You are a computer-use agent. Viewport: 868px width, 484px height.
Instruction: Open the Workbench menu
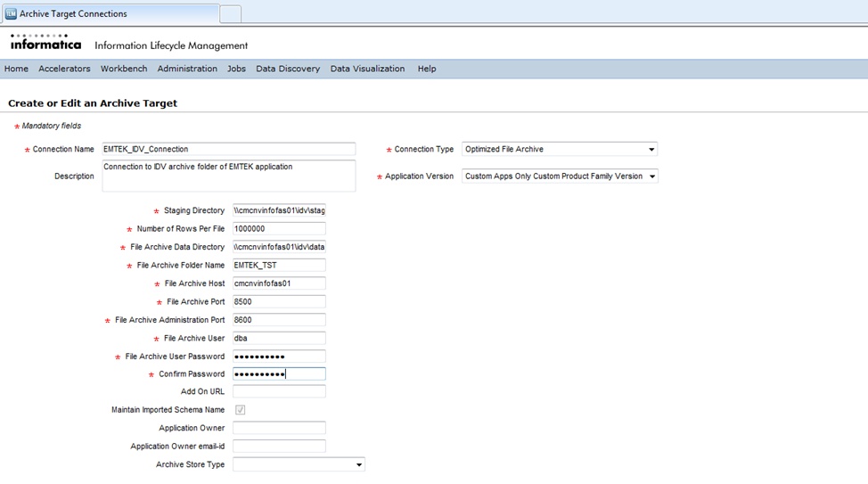click(x=124, y=69)
